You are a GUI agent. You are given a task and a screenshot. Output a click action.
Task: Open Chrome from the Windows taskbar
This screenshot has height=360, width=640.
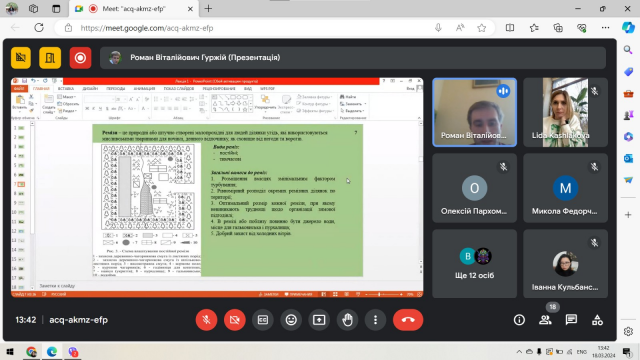click(31, 351)
